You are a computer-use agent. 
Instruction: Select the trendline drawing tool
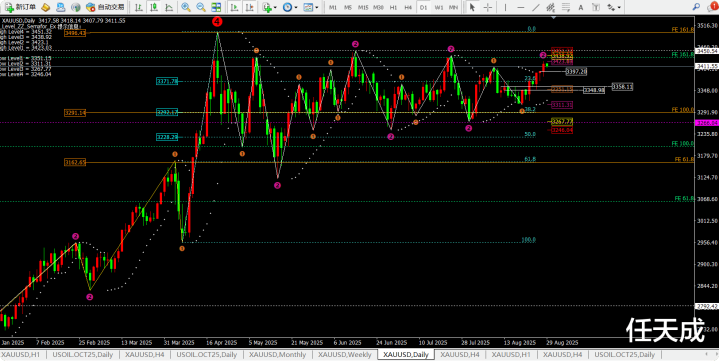click(x=536, y=7)
